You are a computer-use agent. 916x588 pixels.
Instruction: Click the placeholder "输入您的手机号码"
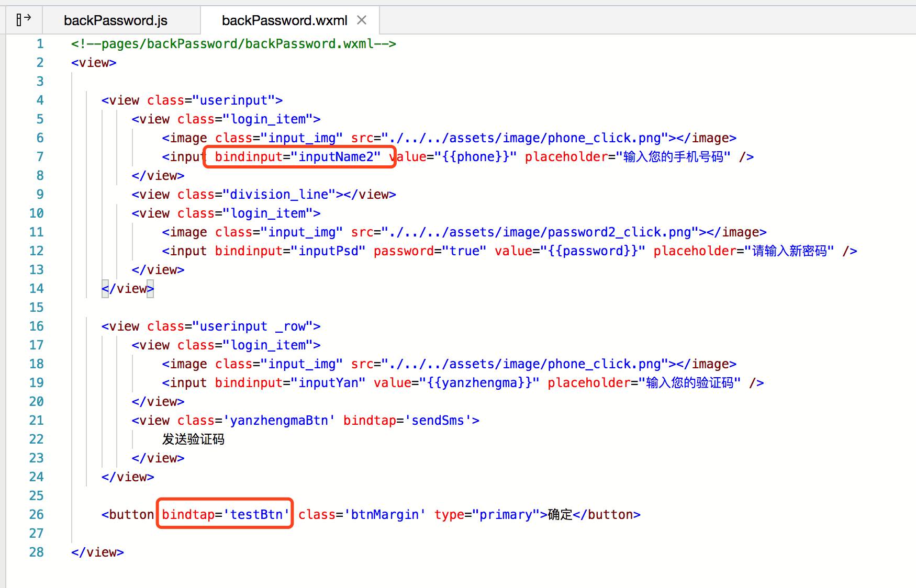(x=677, y=157)
